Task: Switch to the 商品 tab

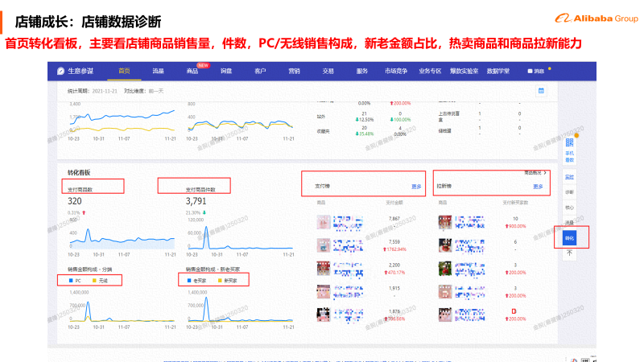Action: point(192,72)
